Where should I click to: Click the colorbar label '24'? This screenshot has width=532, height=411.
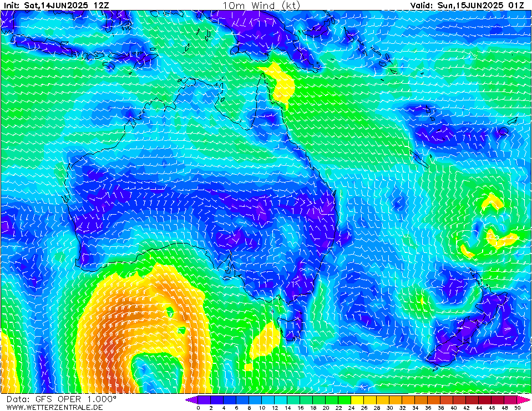pyautogui.click(x=351, y=408)
